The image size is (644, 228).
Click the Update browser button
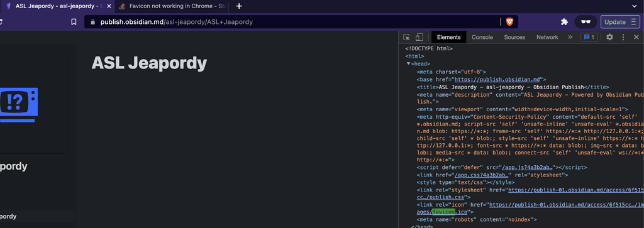[620, 22]
